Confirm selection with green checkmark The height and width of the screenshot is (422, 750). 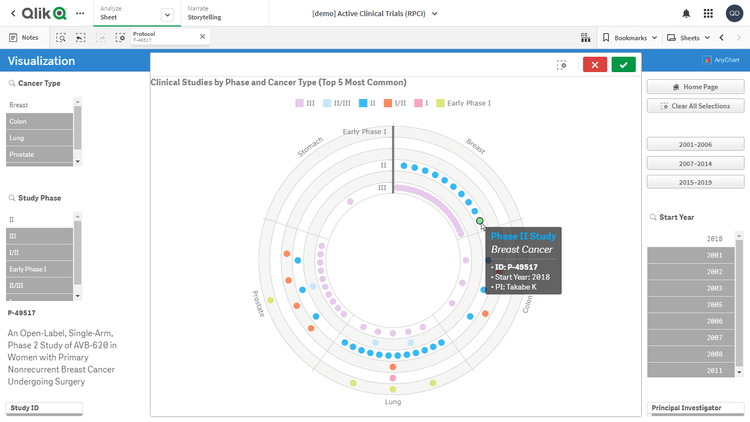pos(624,65)
